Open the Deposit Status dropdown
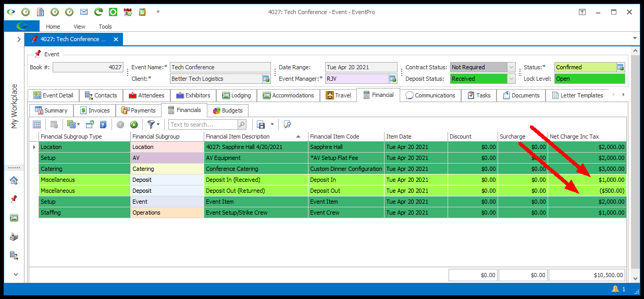 point(511,79)
